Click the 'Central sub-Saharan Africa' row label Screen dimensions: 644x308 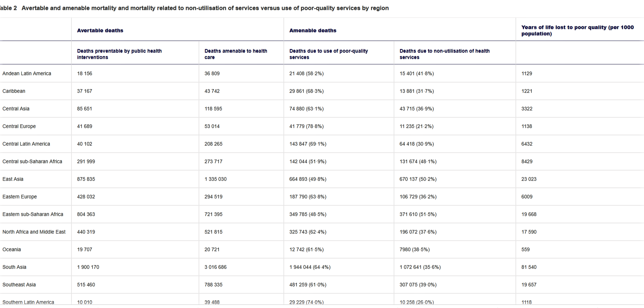point(32,162)
